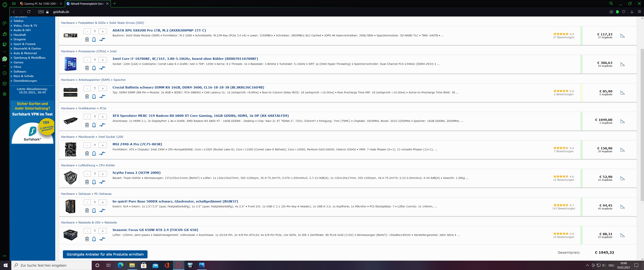This screenshot has height=270, width=644.
Task: Set price alert for Intel Core i7-10700KF
Action: pyautogui.click(x=94, y=68)
